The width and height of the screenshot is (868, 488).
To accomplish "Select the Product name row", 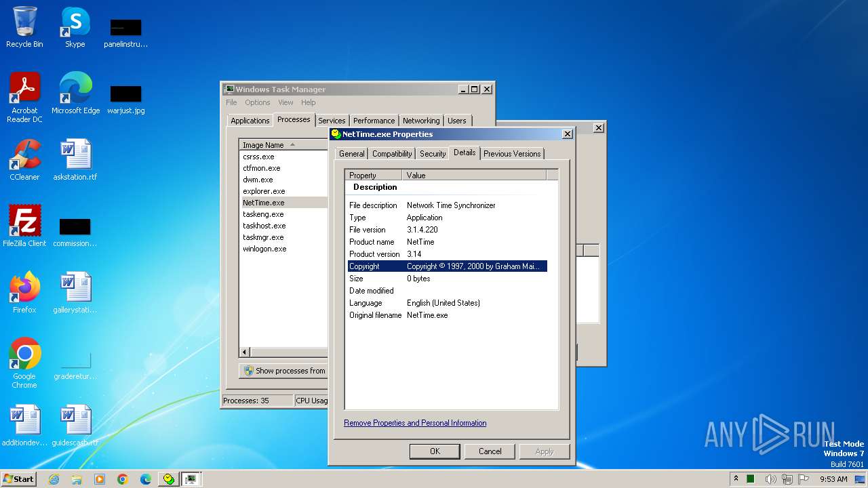I will 448,242.
